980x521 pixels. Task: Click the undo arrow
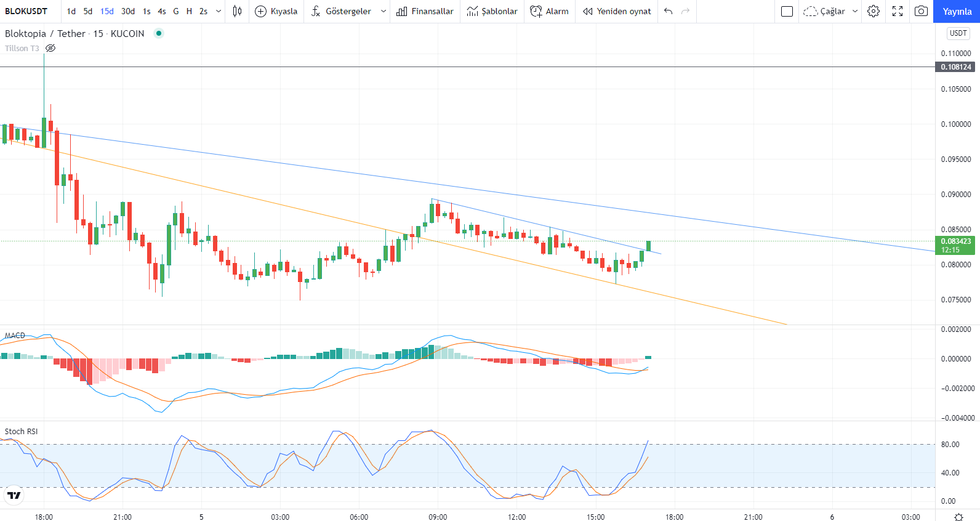point(669,11)
